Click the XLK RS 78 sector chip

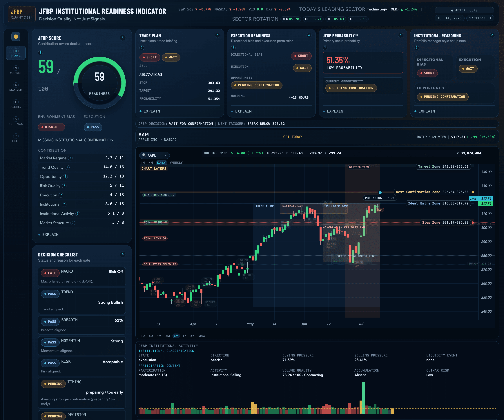[x=290, y=19]
